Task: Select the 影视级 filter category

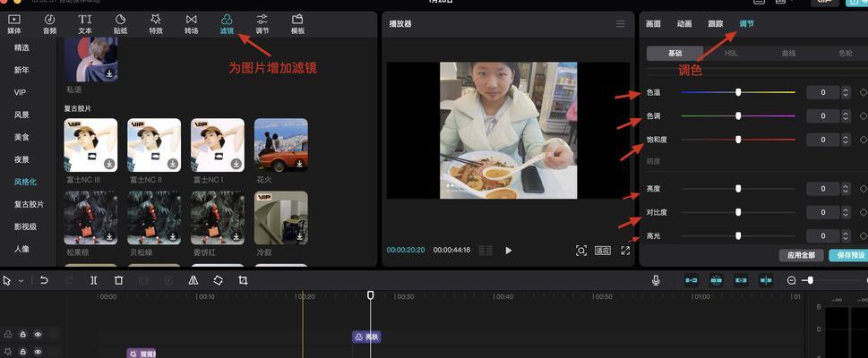Action: pos(25,226)
